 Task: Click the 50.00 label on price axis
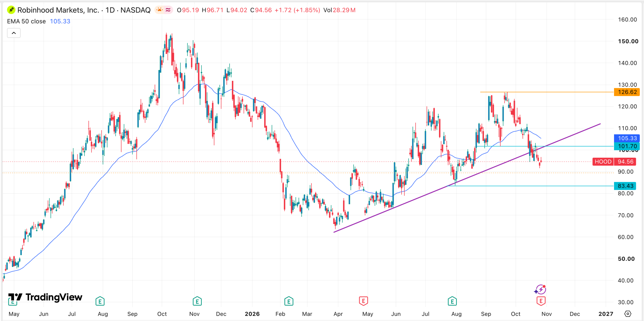pyautogui.click(x=626, y=259)
